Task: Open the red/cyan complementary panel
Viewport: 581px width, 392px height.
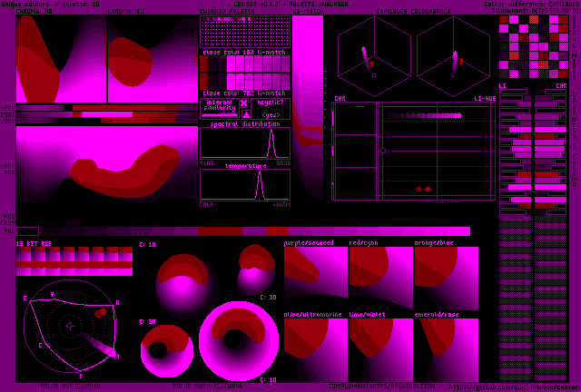Action: pos(380,272)
